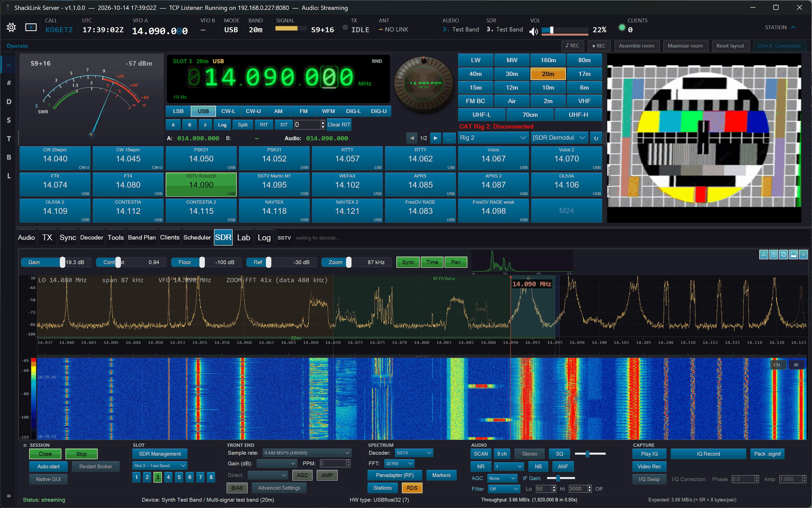Adjust the Gain slider at 19.3 dB
The height and width of the screenshot is (508, 812).
(x=56, y=262)
